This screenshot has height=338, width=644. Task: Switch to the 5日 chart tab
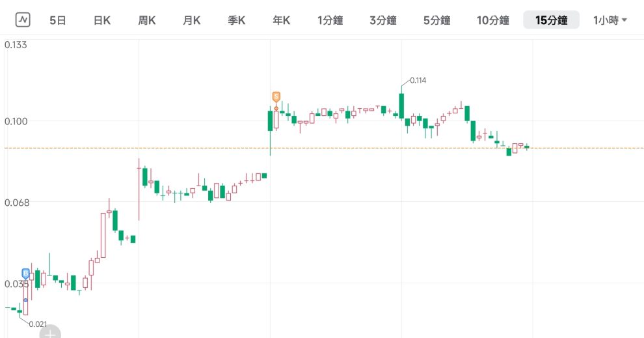pyautogui.click(x=58, y=20)
